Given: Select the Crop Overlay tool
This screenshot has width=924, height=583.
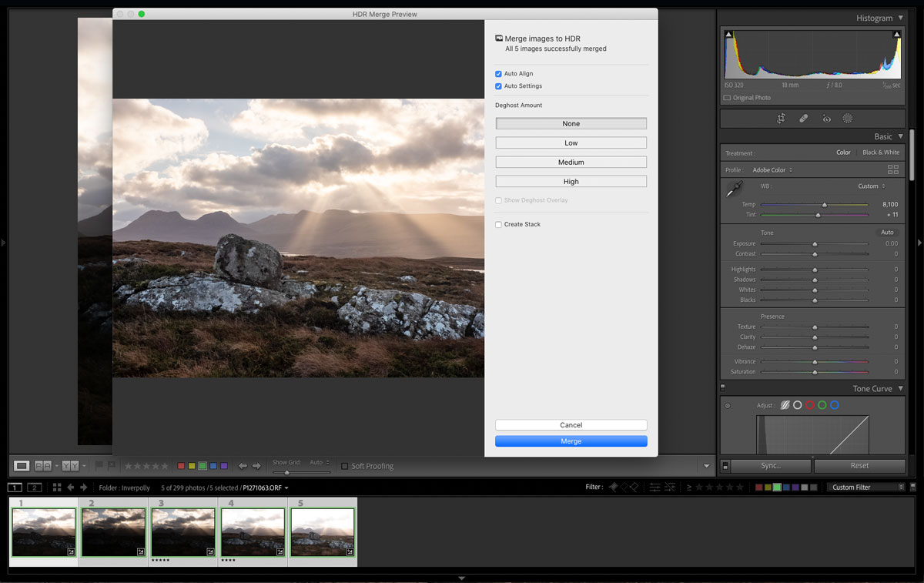Looking at the screenshot, I should [x=781, y=119].
